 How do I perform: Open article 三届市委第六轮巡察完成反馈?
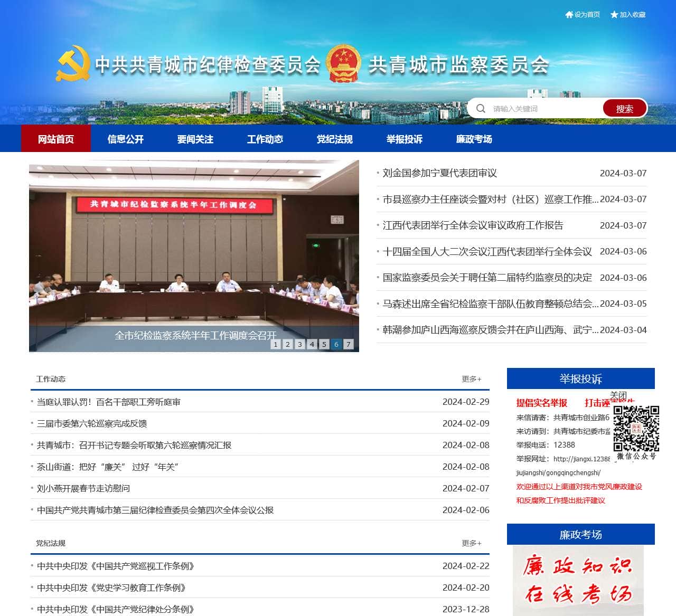[92, 424]
